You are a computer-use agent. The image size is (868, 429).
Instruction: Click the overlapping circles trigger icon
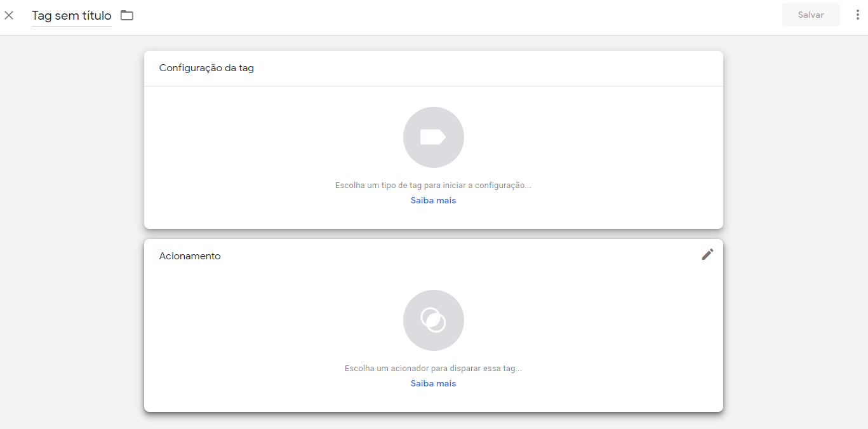pyautogui.click(x=433, y=320)
